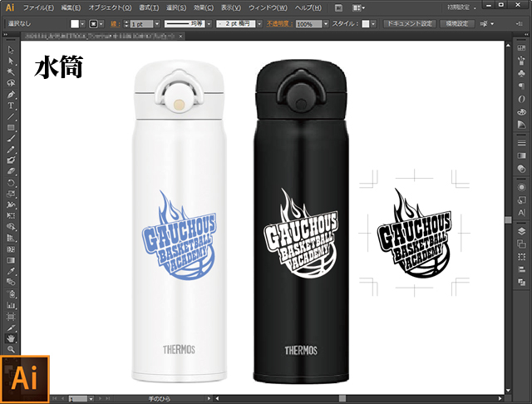This screenshot has width=532, height=404.
Task: Open the fill color swatch dropdown arrow
Action: [x=82, y=24]
